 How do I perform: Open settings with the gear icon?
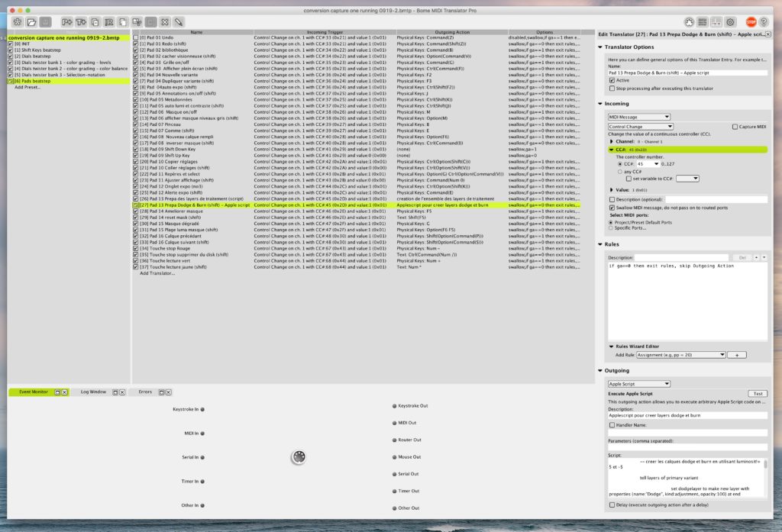(731, 22)
